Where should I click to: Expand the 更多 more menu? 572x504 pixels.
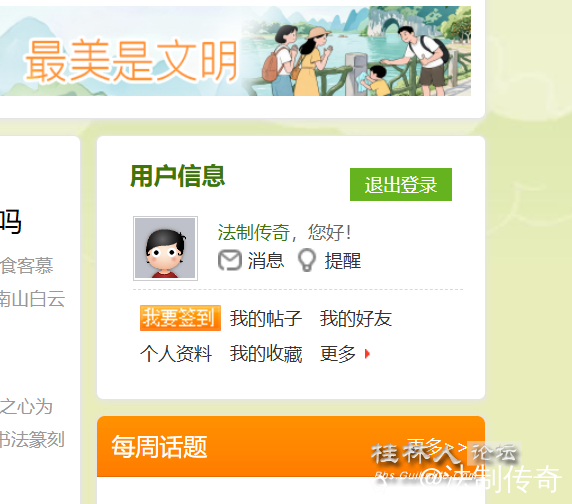(x=338, y=354)
